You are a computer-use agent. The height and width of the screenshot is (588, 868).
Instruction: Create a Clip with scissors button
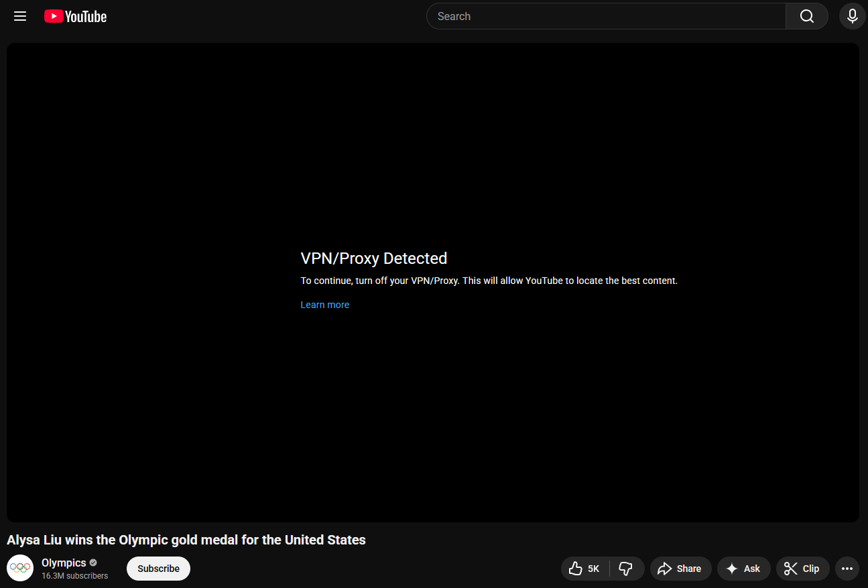802,569
